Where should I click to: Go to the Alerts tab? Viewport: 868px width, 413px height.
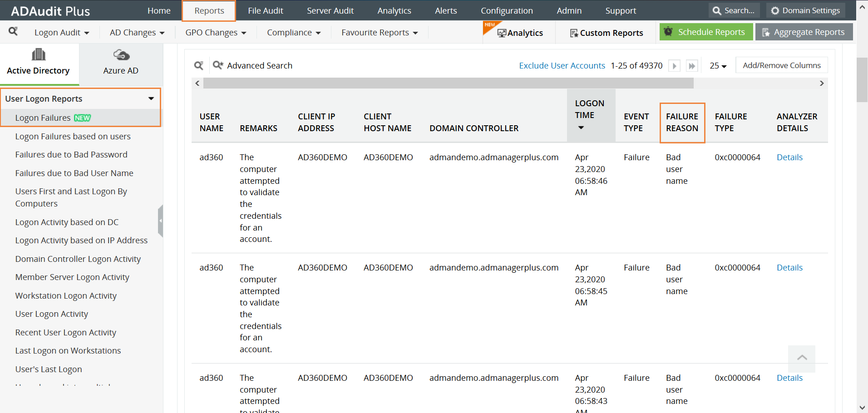(x=446, y=10)
